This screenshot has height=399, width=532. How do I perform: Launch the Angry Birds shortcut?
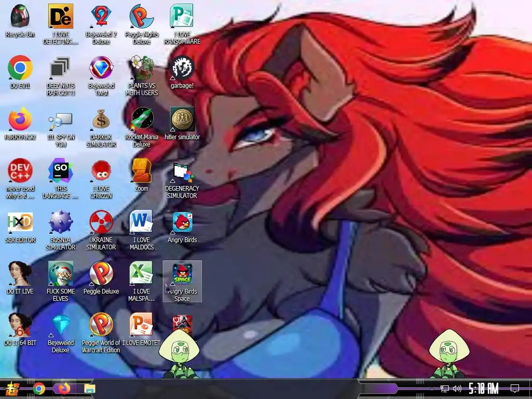pos(182,222)
